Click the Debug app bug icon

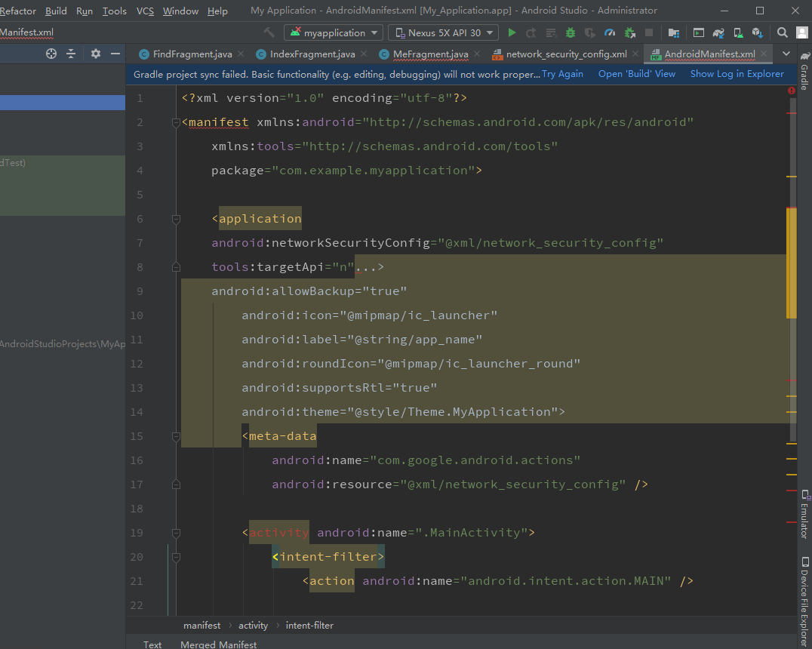[571, 32]
